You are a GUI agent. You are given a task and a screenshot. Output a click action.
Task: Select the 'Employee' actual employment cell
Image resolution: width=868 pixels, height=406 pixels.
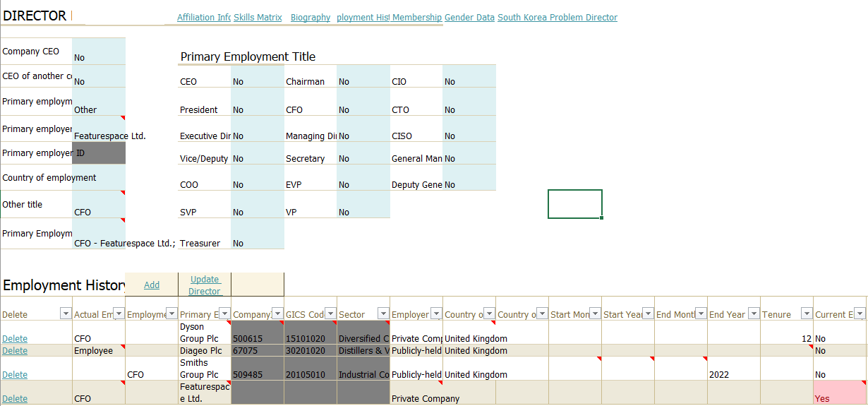click(99, 350)
